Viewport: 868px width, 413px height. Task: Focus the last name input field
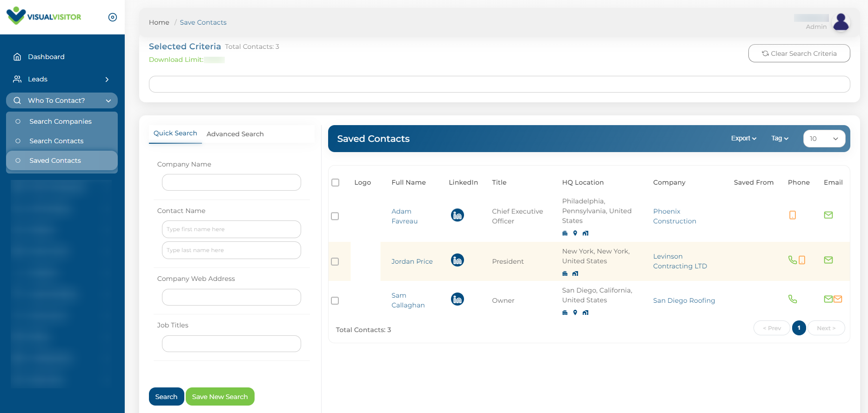(x=231, y=250)
